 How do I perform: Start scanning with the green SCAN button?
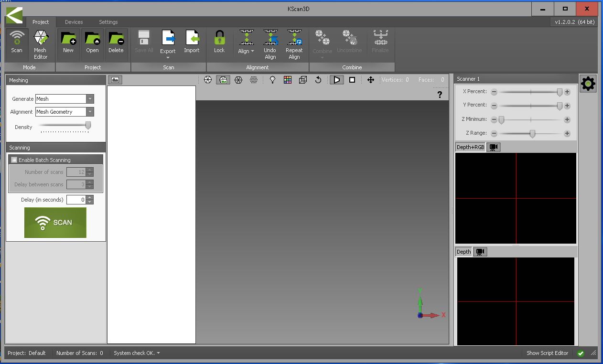pos(55,222)
